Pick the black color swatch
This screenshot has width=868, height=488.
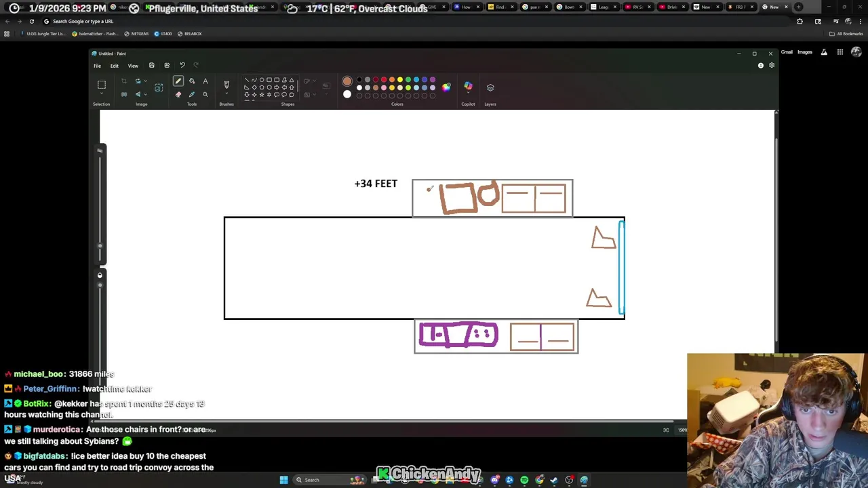[359, 79]
